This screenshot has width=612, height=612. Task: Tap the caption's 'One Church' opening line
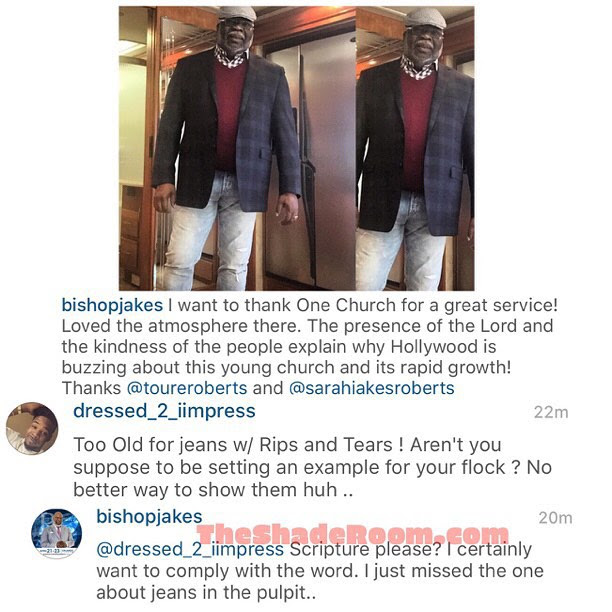tap(310, 305)
